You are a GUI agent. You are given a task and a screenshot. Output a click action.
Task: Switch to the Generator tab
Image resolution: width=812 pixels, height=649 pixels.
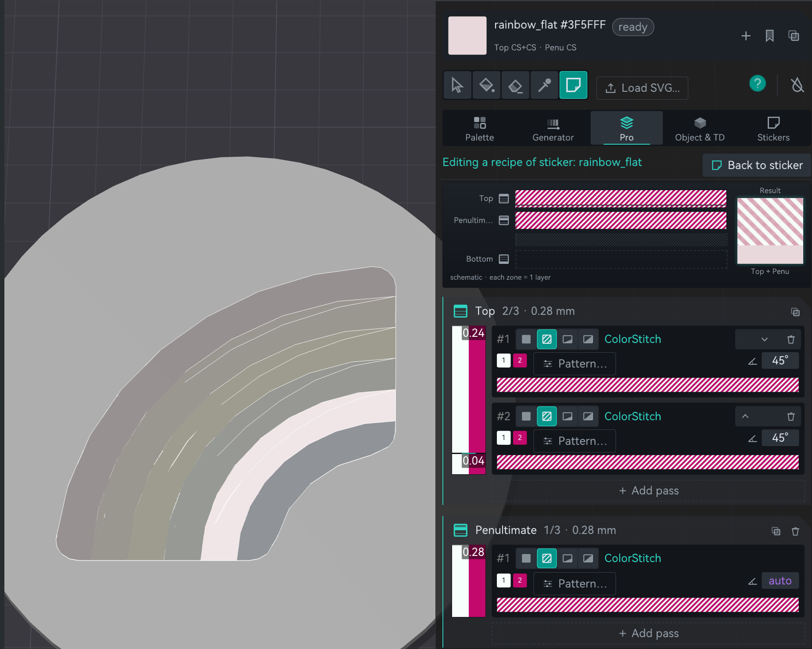pos(553,129)
